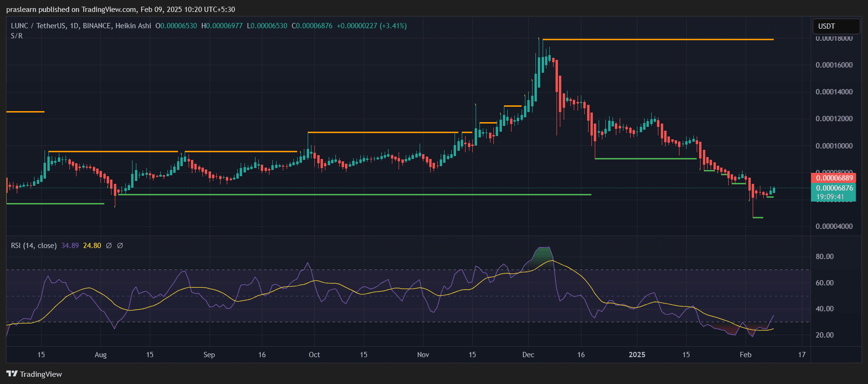
Task: Click the Aug label on time axis
Action: (x=100, y=355)
